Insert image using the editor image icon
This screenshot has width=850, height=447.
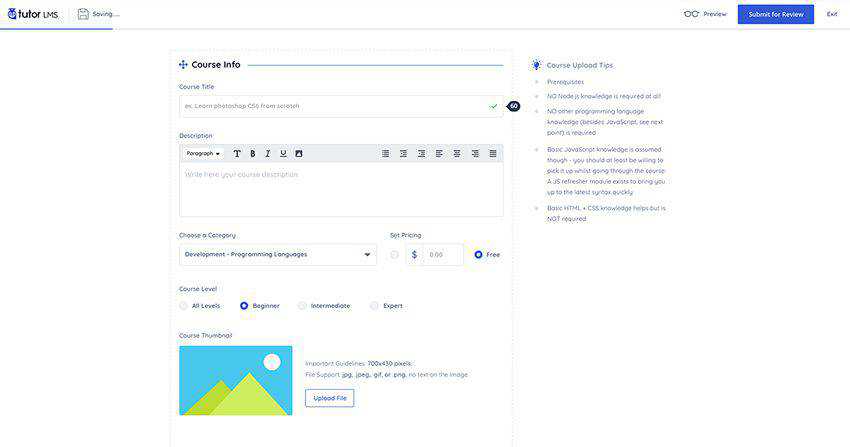click(298, 153)
